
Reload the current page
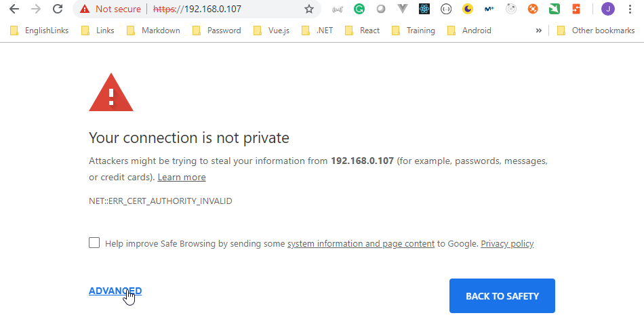tap(58, 9)
